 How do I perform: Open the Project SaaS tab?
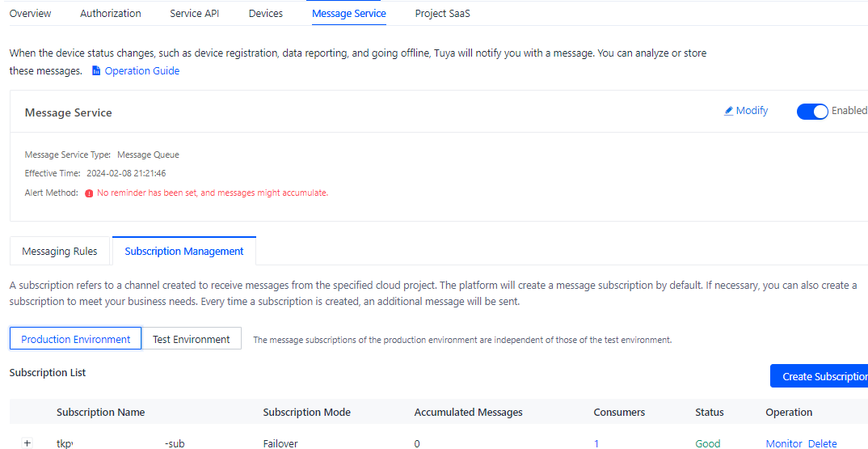click(x=442, y=13)
